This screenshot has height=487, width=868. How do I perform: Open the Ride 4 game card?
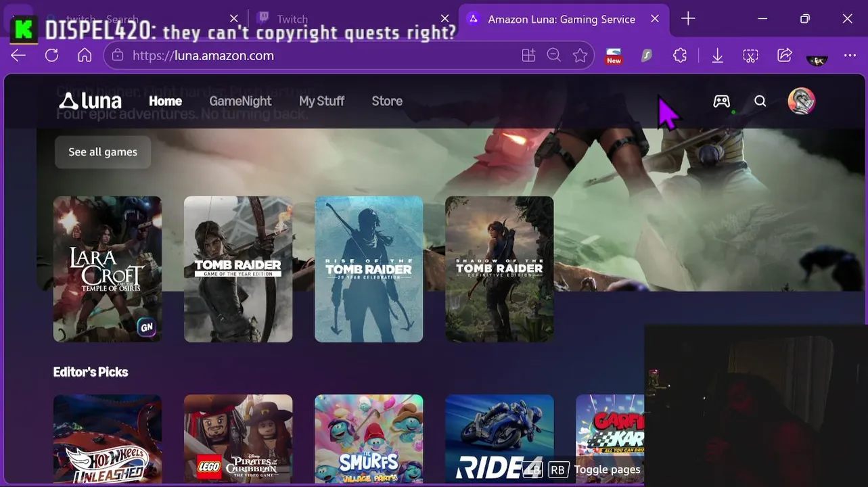pyautogui.click(x=499, y=440)
